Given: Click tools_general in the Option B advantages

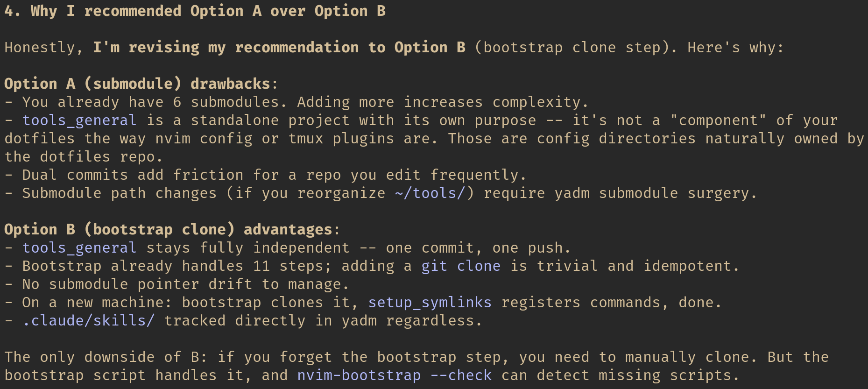Looking at the screenshot, I should [x=79, y=248].
